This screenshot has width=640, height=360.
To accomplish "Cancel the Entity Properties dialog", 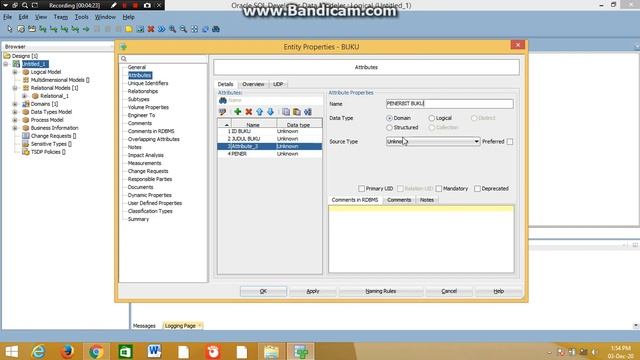I will tap(449, 291).
